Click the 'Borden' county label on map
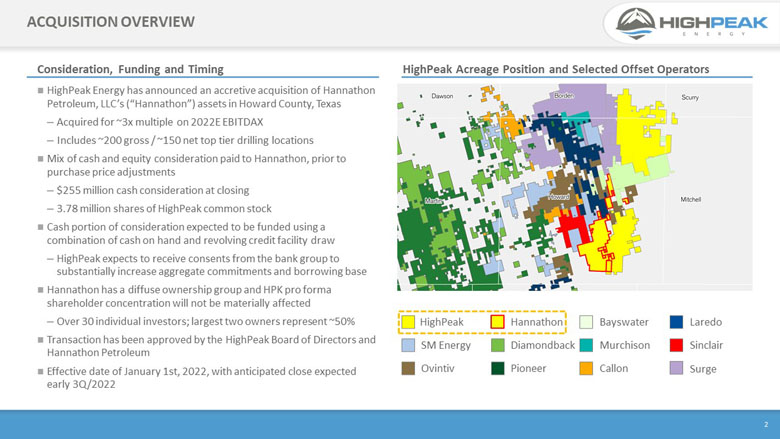Screen dimensions: 780x439 (564, 95)
